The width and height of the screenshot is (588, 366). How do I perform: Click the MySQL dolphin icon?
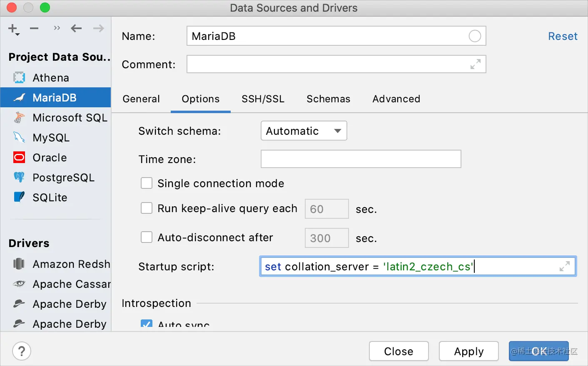(19, 138)
